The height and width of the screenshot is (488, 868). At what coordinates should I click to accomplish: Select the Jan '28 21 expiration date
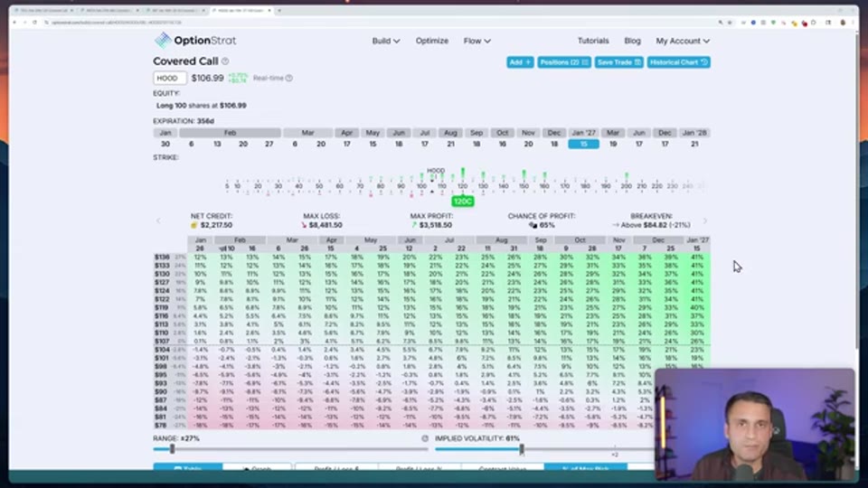694,144
